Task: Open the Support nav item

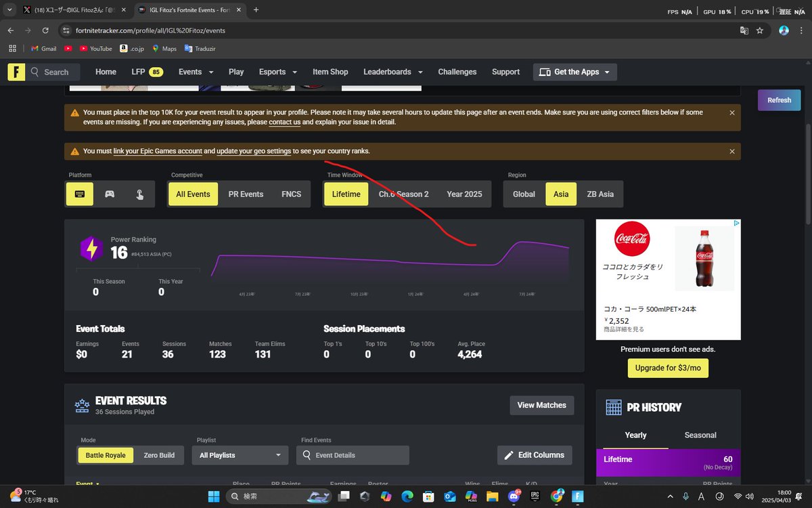Action: 505,72
